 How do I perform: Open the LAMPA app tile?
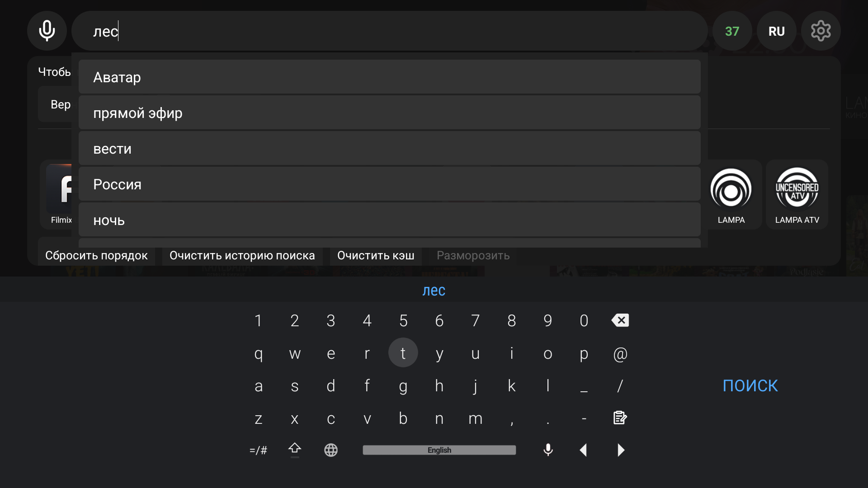731,195
